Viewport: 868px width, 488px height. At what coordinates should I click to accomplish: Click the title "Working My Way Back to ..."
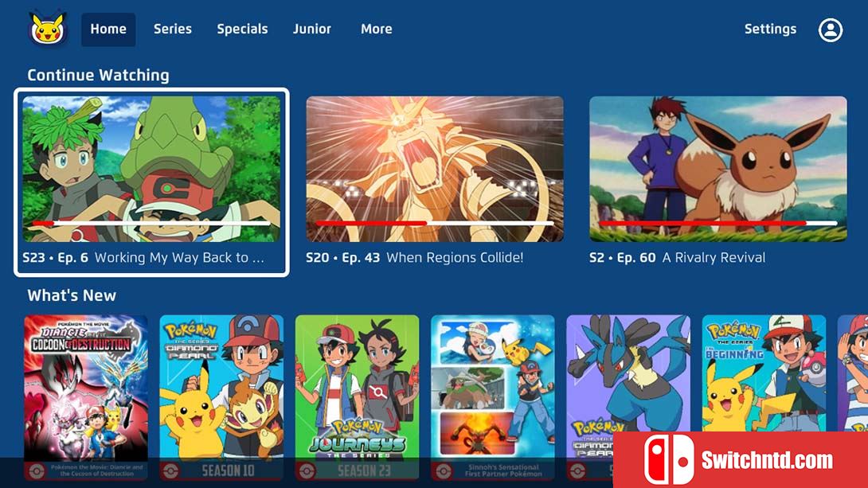pos(179,258)
